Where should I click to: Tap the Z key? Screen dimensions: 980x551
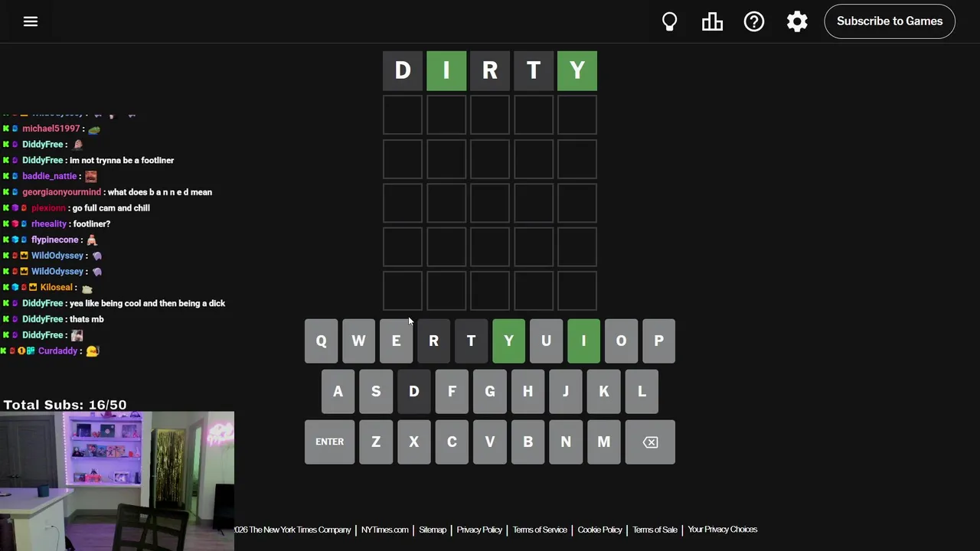376,442
